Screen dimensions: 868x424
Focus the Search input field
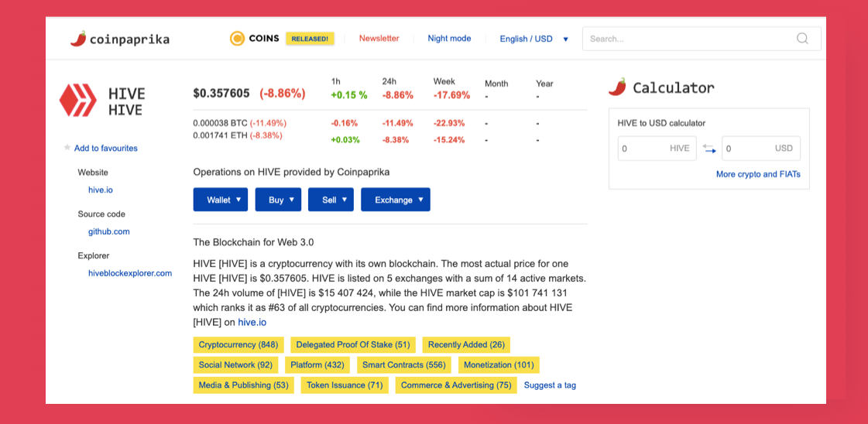point(702,39)
